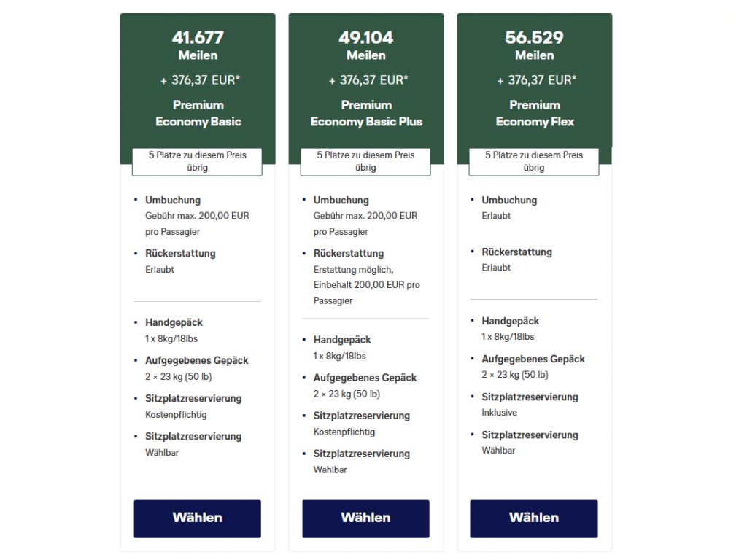Click Umbuchung in the Flex card
The height and width of the screenshot is (560, 747).
click(509, 200)
